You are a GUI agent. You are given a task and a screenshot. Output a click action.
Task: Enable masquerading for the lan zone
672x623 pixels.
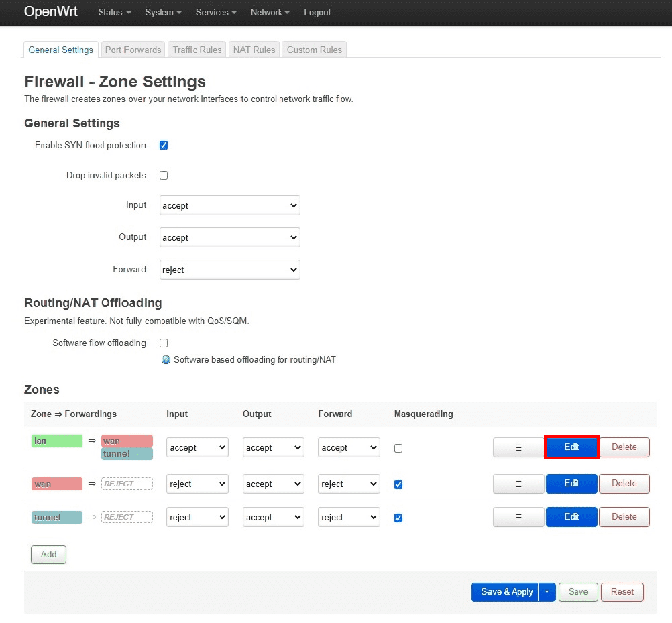[x=398, y=448]
